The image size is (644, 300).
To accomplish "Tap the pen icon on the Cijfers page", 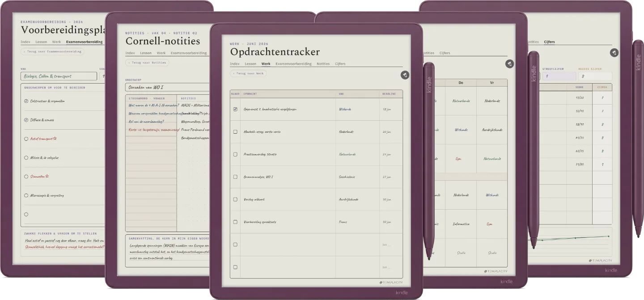I will click(614, 53).
